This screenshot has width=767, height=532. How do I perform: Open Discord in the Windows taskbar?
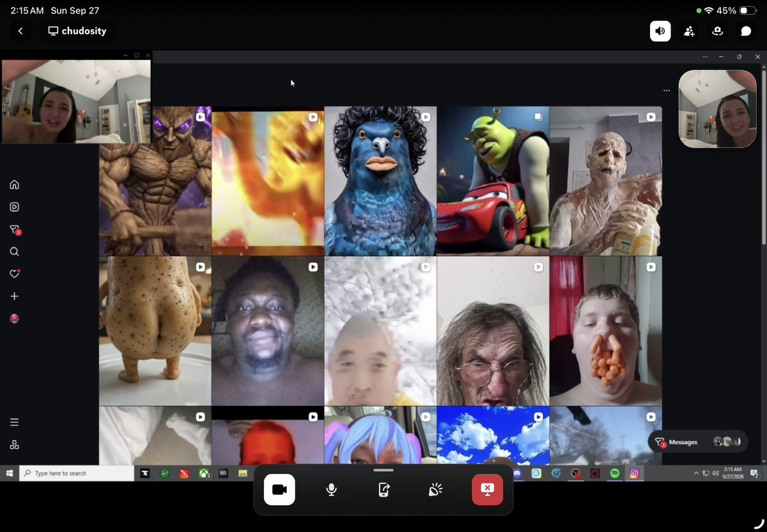click(517, 473)
